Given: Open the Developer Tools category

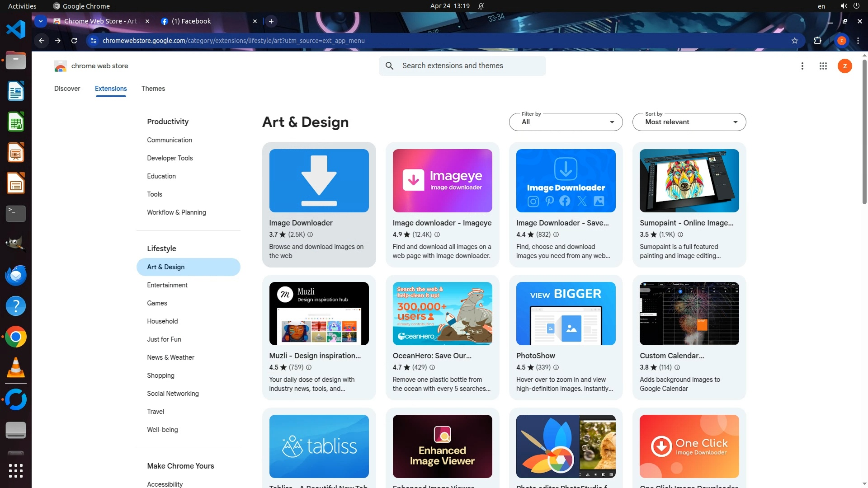Looking at the screenshot, I should coord(170,158).
